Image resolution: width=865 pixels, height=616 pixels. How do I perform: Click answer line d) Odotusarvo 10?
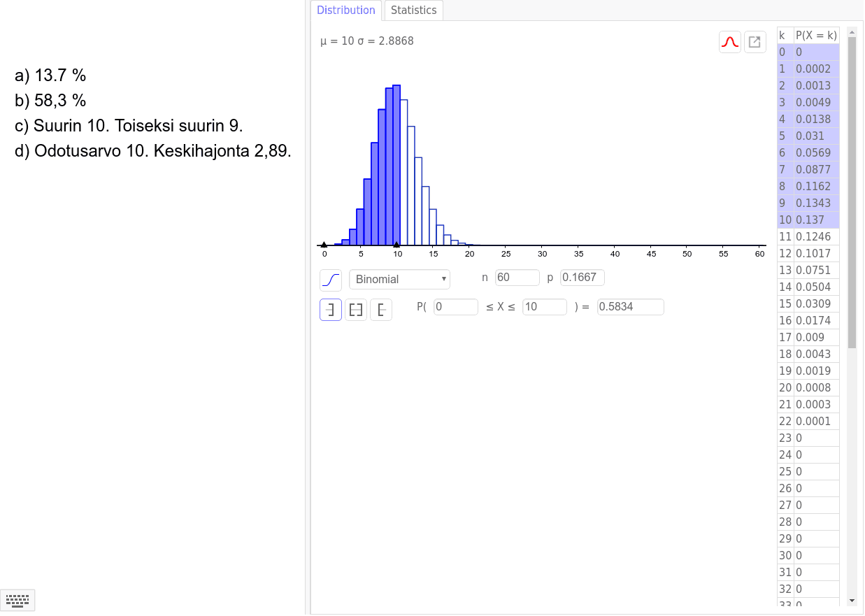click(x=153, y=151)
